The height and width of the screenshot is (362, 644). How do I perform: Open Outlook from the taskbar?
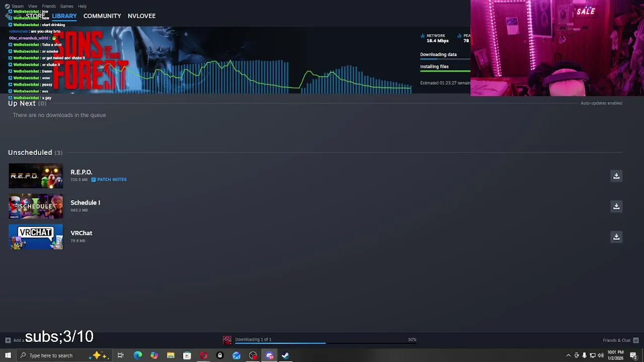pyautogui.click(x=236, y=355)
